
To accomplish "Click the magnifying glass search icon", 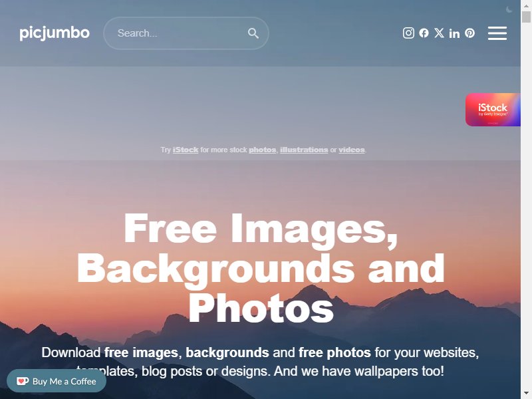I will (x=253, y=33).
